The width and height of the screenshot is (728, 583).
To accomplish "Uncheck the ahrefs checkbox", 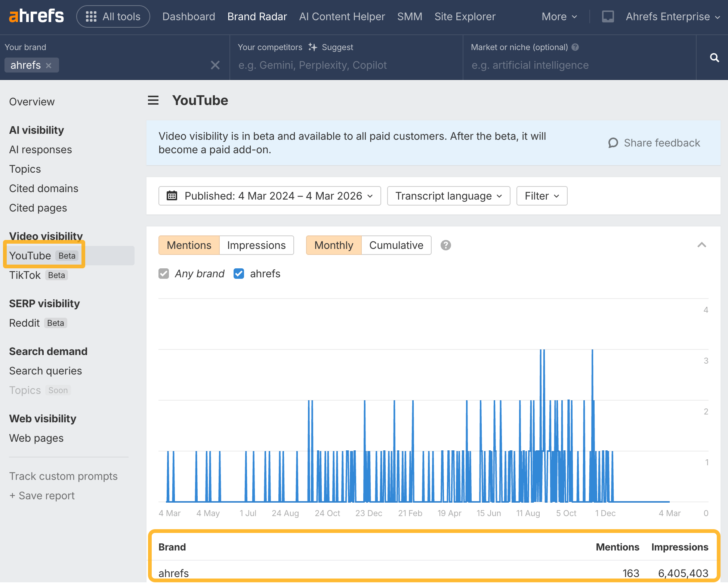I will [239, 274].
